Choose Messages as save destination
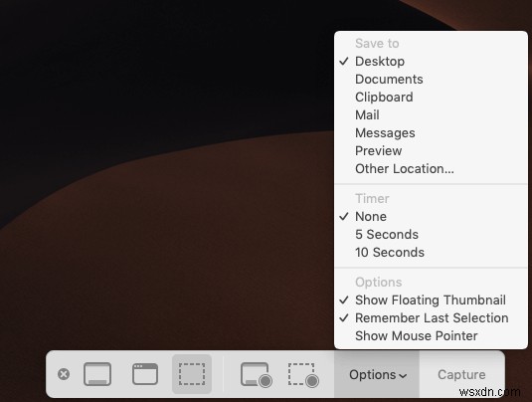Screen dimensions: 532x402 click(x=431, y=132)
